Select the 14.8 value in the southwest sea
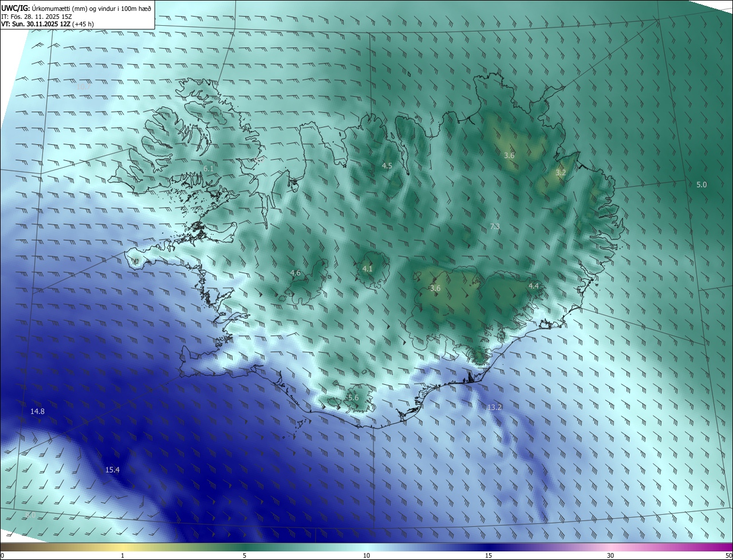The width and height of the screenshot is (733, 560). (x=38, y=412)
